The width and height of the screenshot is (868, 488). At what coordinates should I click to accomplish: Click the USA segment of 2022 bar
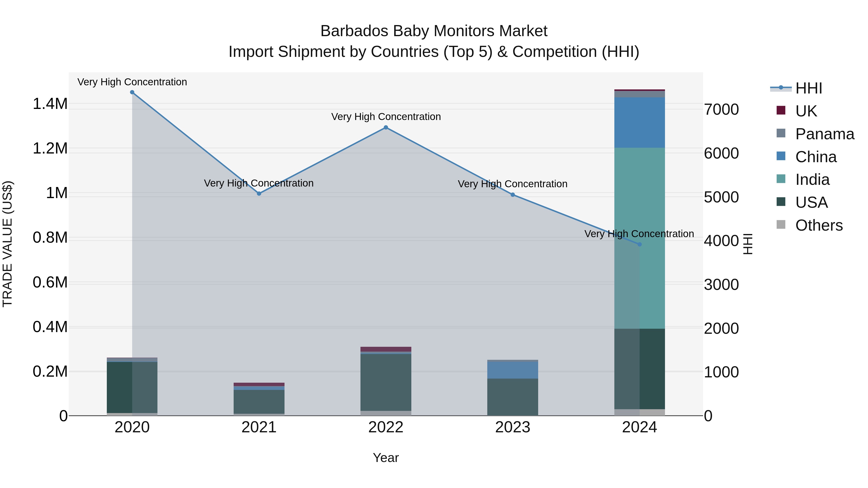click(386, 383)
